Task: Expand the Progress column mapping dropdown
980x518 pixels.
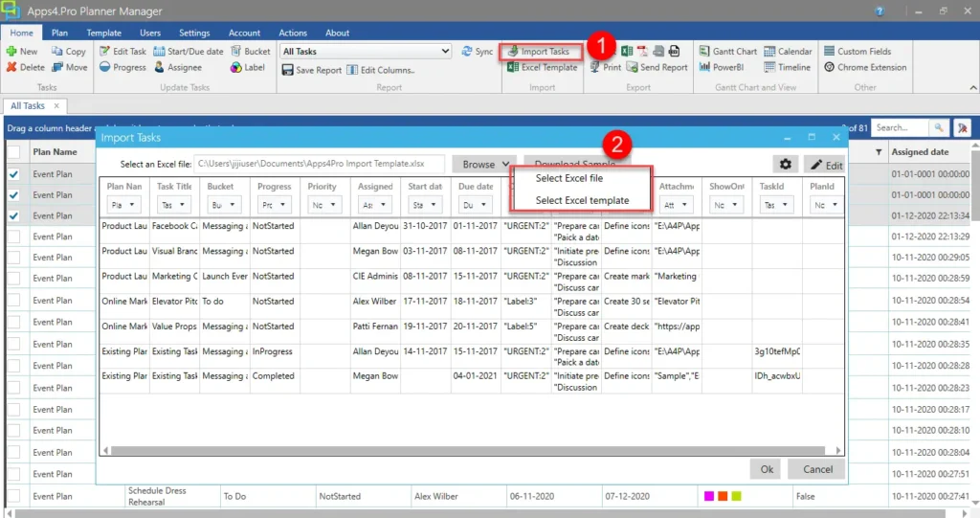Action: coord(278,205)
